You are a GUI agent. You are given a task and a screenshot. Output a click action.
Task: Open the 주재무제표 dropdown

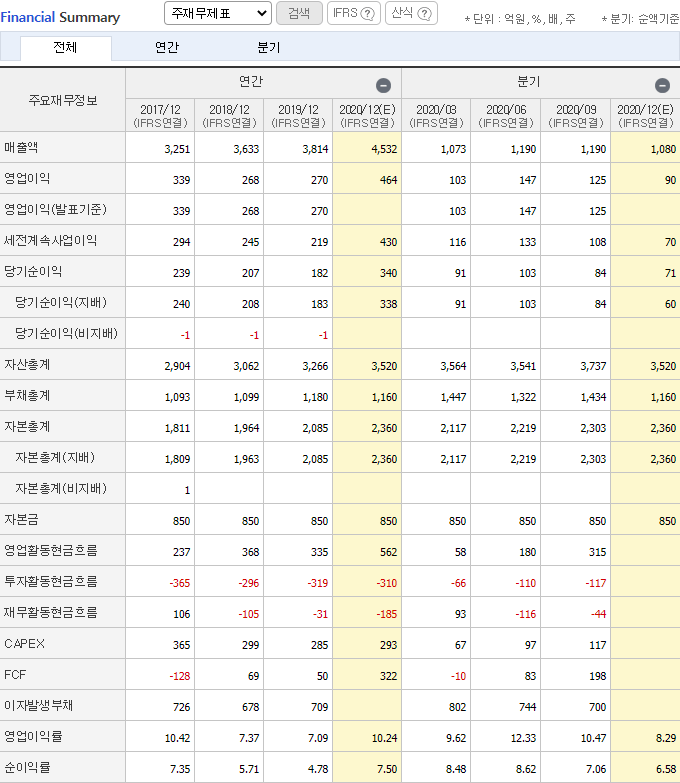click(218, 13)
